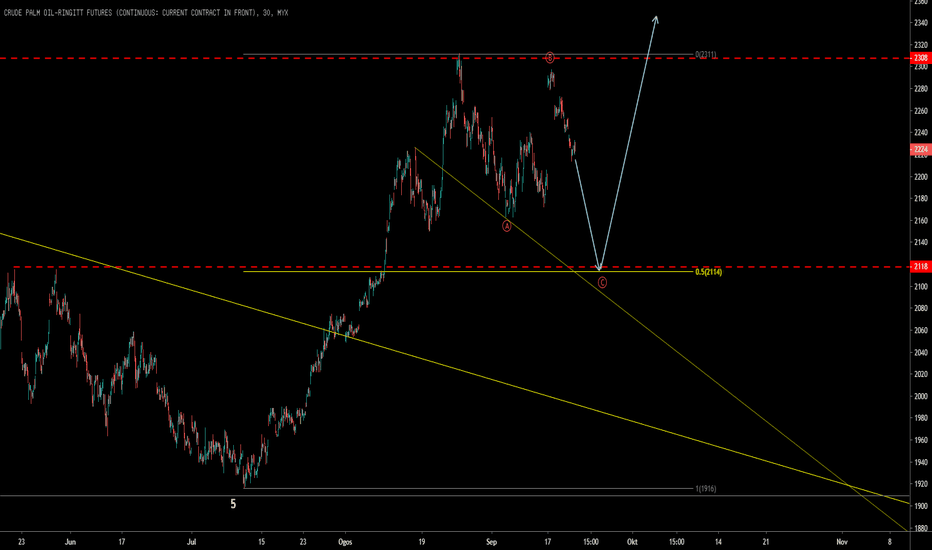The image size is (932, 550).
Task: Click the 0(2311) Fibonacci level label
Action: [706, 55]
